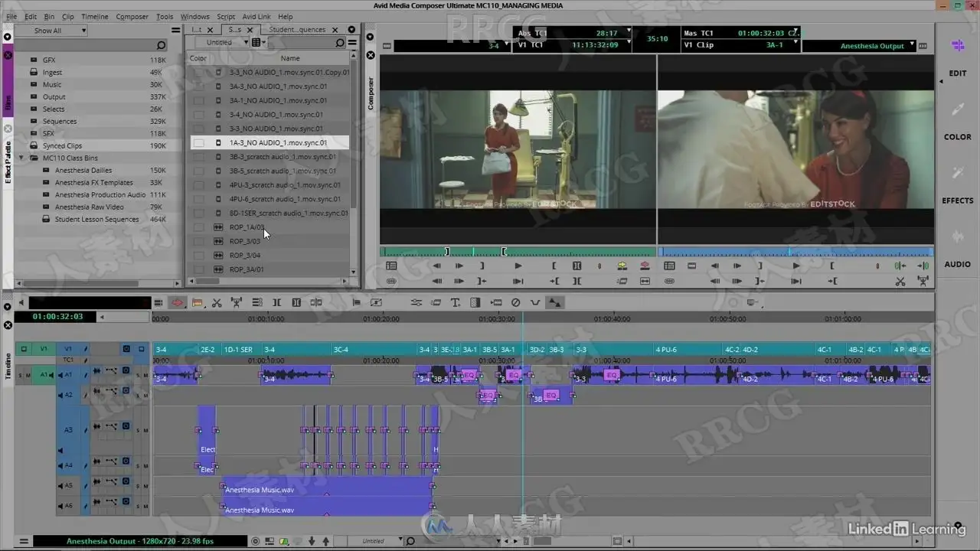Click the yellow Splice-In button
Image resolution: width=980 pixels, height=551 pixels.
pos(622,266)
